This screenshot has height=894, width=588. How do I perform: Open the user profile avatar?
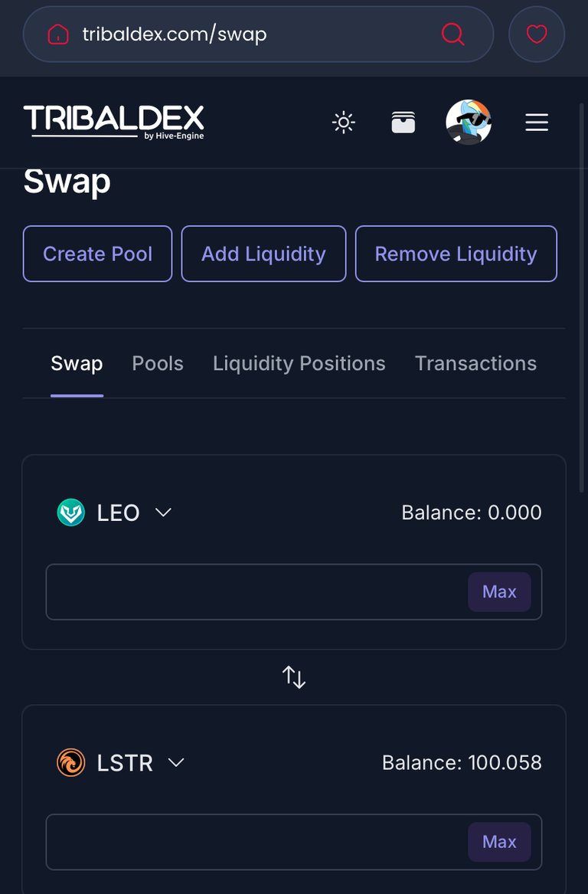469,122
